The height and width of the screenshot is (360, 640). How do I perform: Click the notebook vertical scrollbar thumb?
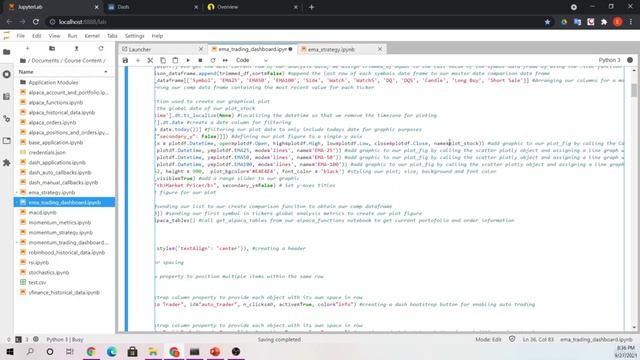(x=633, y=90)
